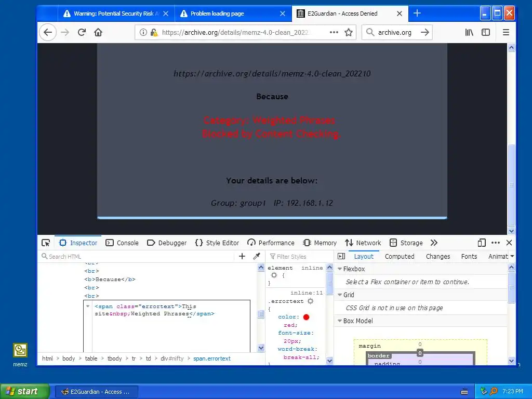Select the span.errortext breadcrumb
The width and height of the screenshot is (532, 399).
[212, 358]
